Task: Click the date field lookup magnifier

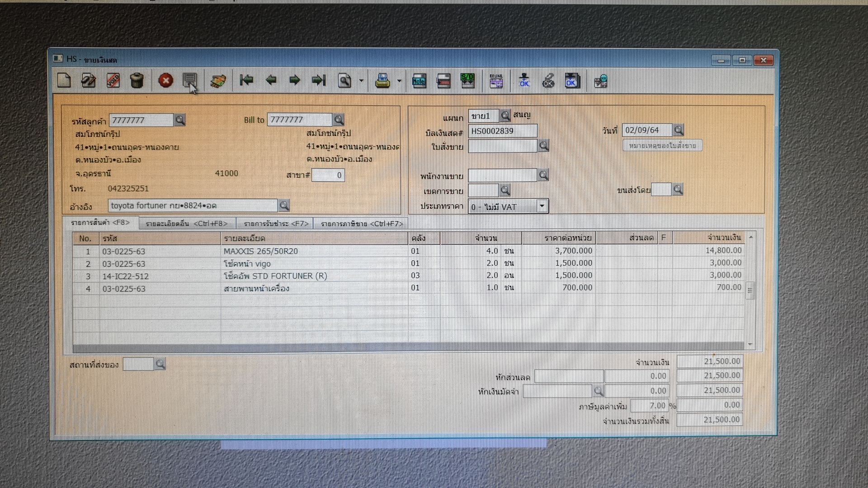Action: pos(679,131)
